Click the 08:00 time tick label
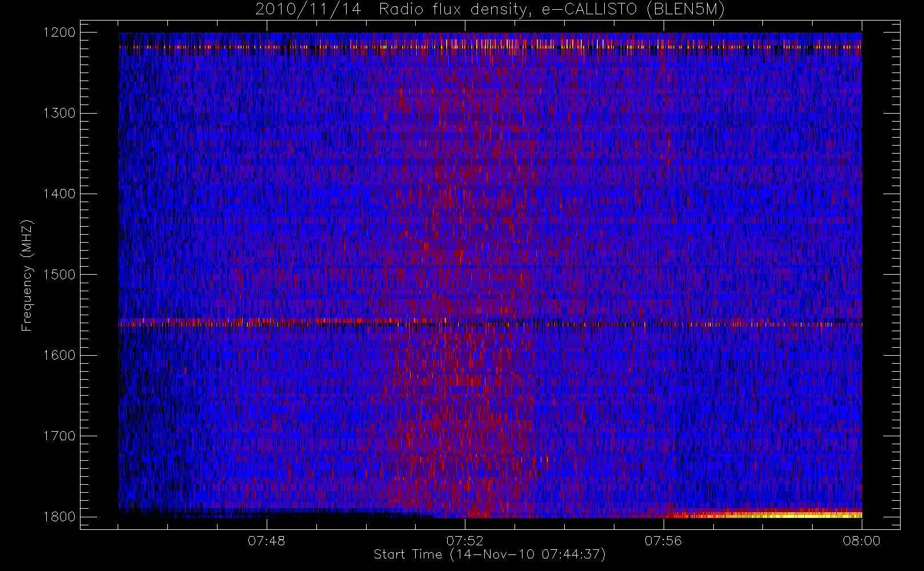This screenshot has height=571, width=924. click(861, 541)
